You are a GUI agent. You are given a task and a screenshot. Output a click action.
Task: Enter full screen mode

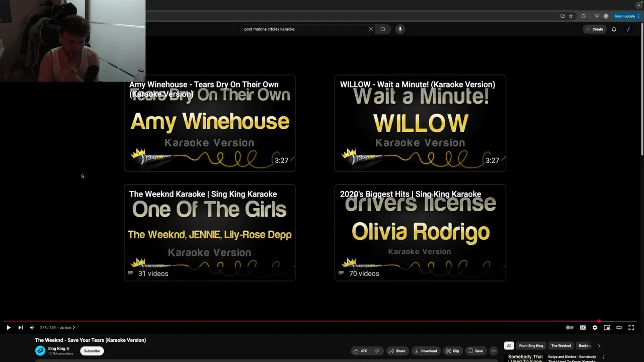click(631, 327)
